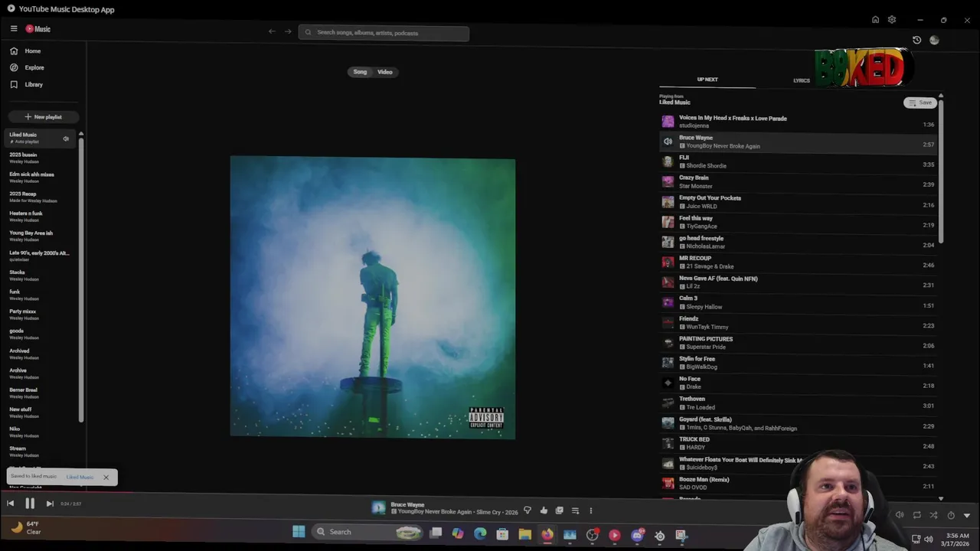Open the history clock icon
This screenshot has width=980, height=551.
916,40
